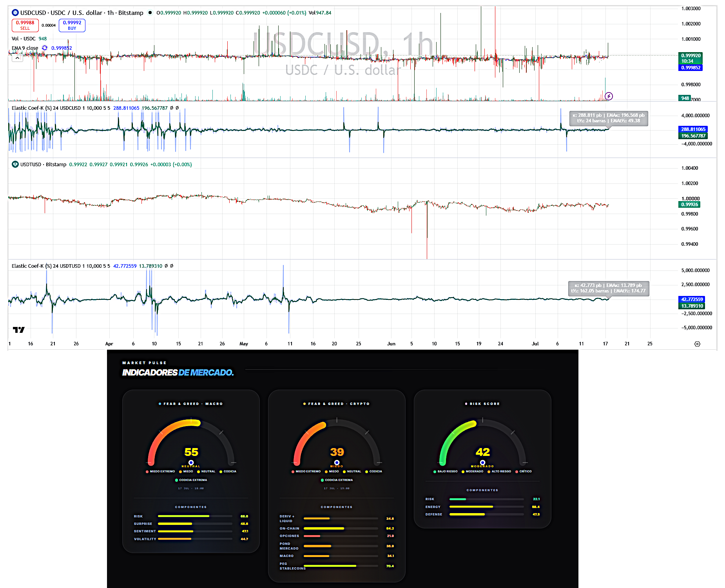Click the market status dot indicator
The height and width of the screenshot is (588, 725).
(150, 13)
